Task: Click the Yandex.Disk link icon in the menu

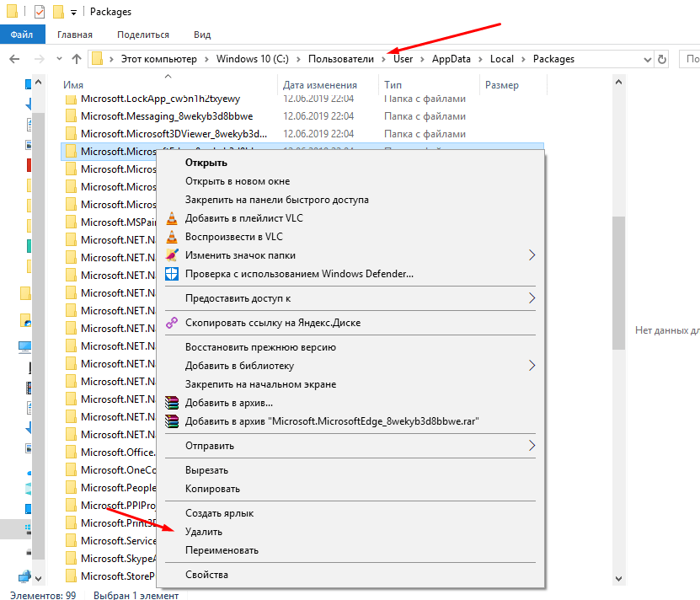Action: pyautogui.click(x=172, y=323)
